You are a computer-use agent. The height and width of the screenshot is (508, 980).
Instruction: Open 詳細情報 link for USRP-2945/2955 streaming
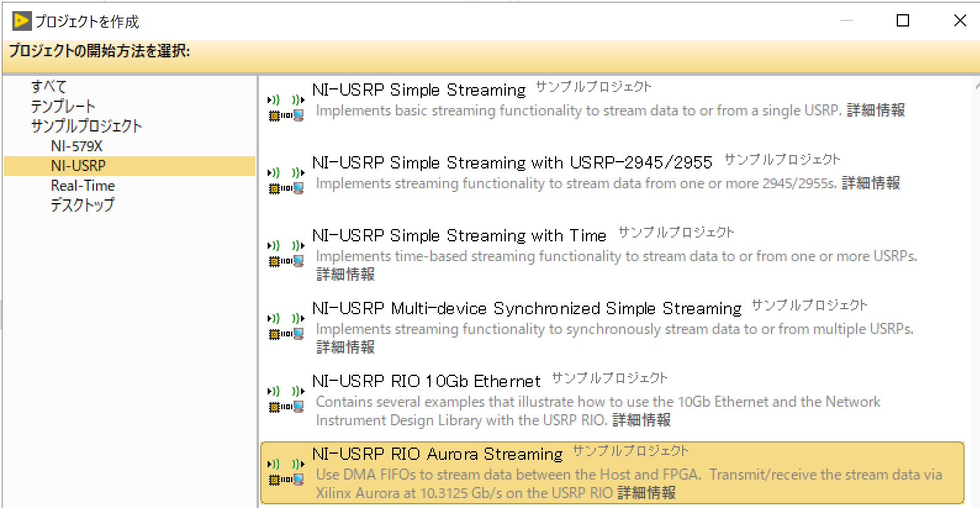871,183
